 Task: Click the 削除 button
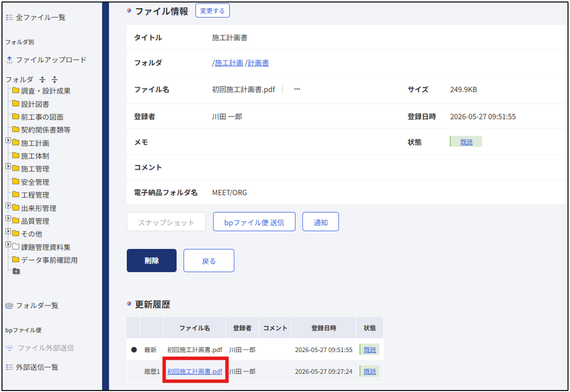click(x=152, y=260)
